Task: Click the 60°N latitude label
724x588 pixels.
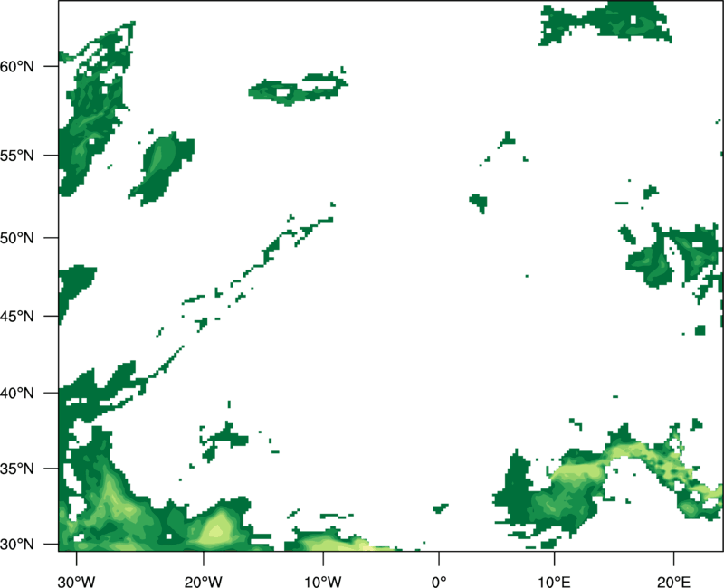Action: [x=17, y=66]
